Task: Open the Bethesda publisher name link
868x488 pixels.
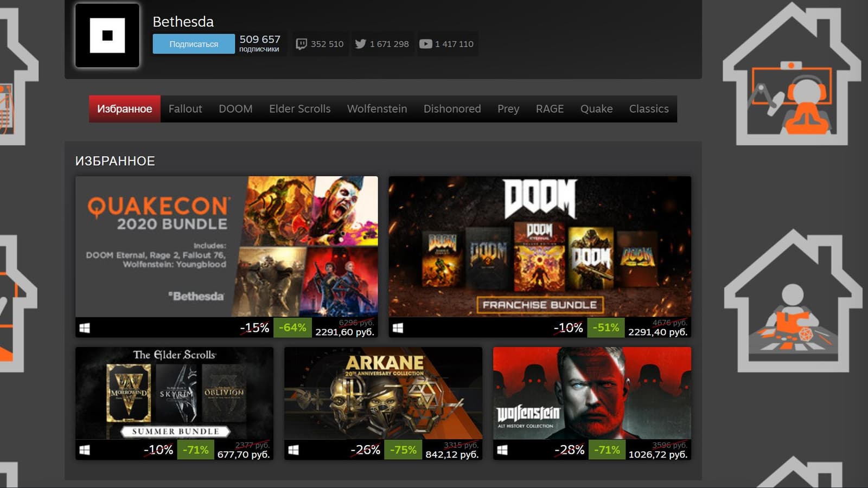Action: coord(183,22)
